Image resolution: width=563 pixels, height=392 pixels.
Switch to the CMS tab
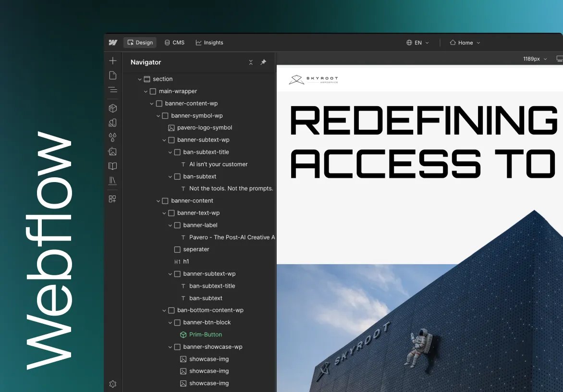click(x=174, y=42)
